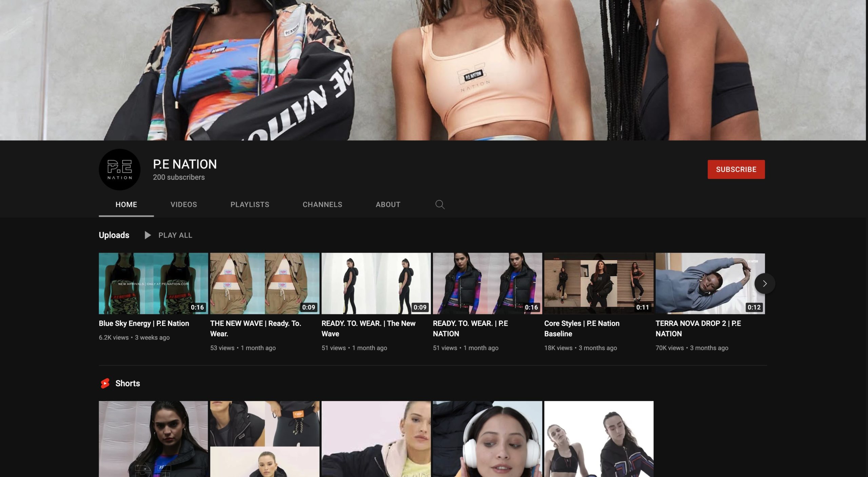Click the Play All triangle icon

147,235
